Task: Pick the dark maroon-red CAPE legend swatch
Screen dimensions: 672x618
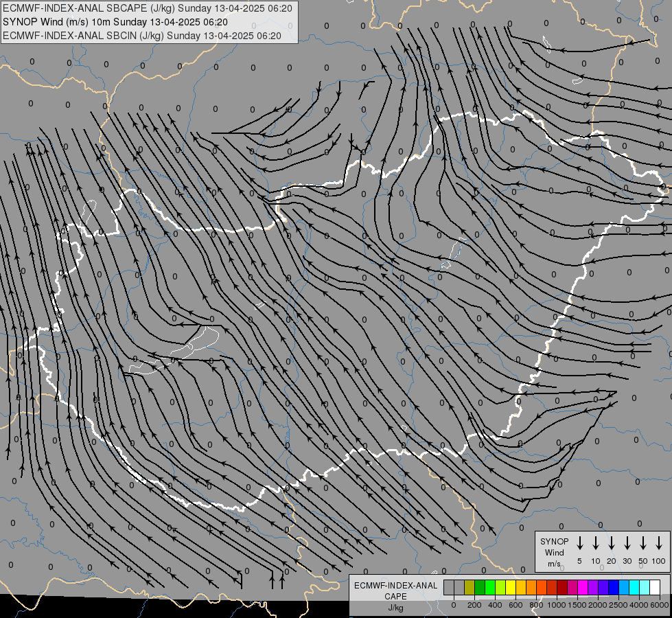Action: tap(562, 587)
